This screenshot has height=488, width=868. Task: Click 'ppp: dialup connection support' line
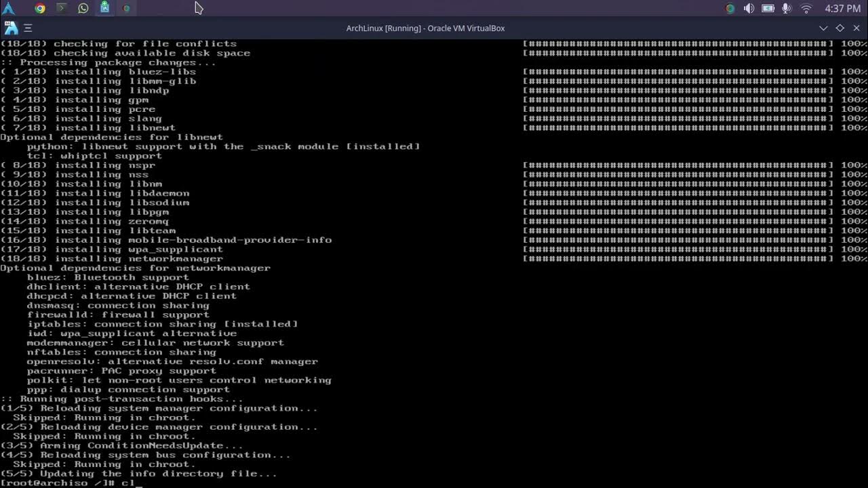[x=128, y=390]
